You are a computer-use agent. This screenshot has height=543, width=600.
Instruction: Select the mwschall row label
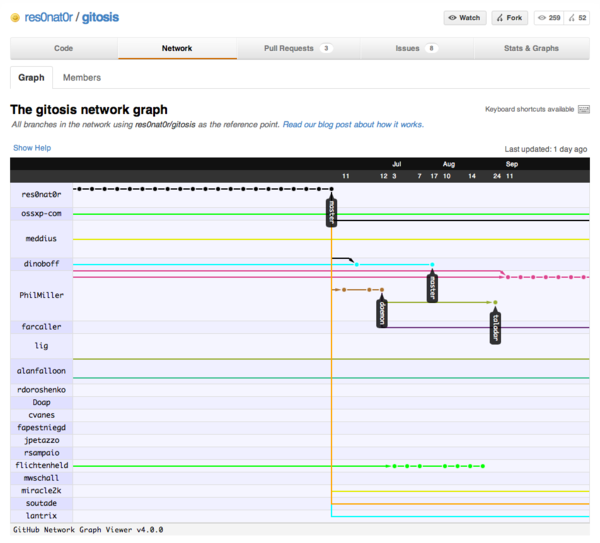41,478
